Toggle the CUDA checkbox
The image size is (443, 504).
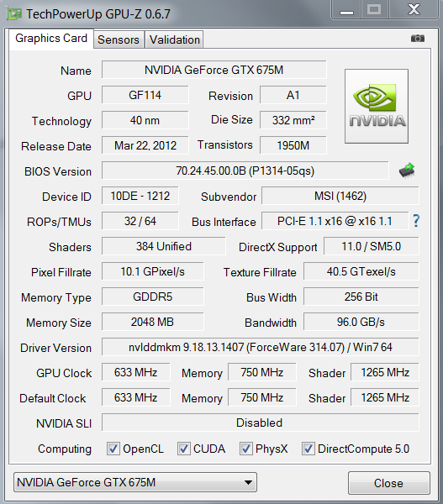184,449
